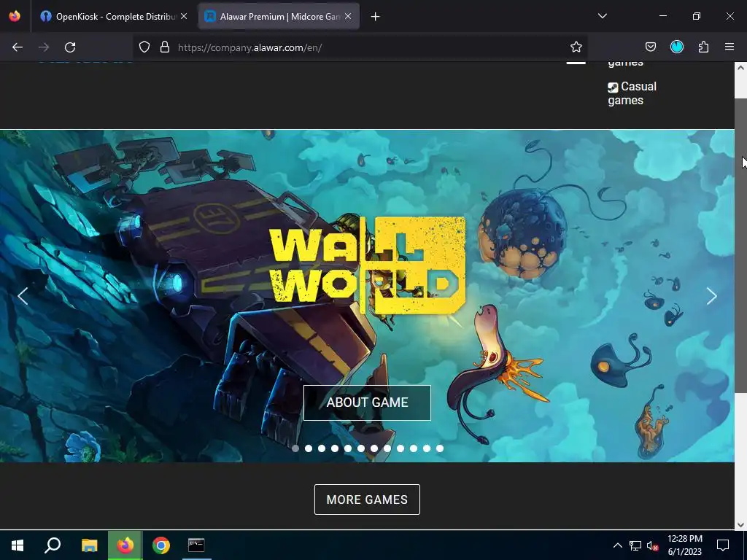747x560 pixels.
Task: Click the ABOUT GAME button
Action: [x=368, y=402]
